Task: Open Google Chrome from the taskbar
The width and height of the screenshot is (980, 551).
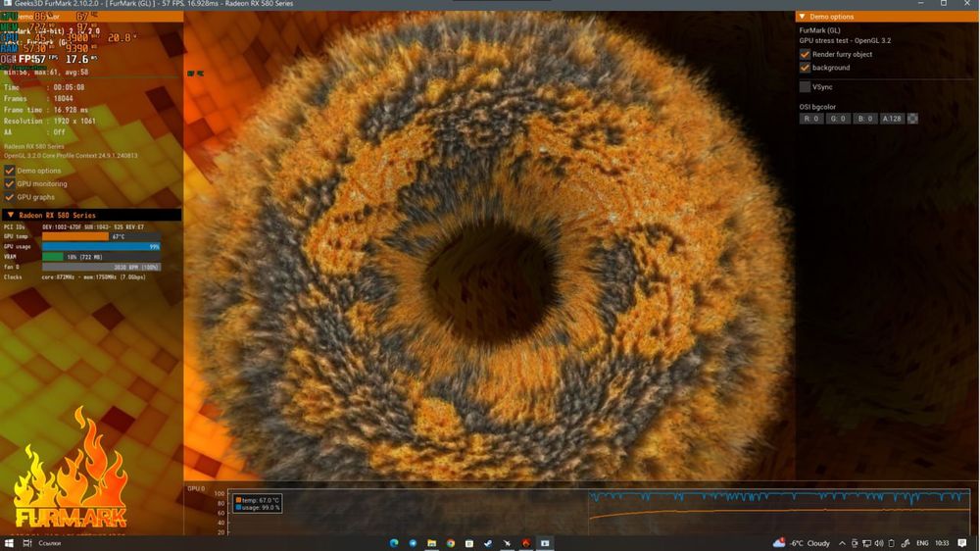Action: click(x=450, y=543)
